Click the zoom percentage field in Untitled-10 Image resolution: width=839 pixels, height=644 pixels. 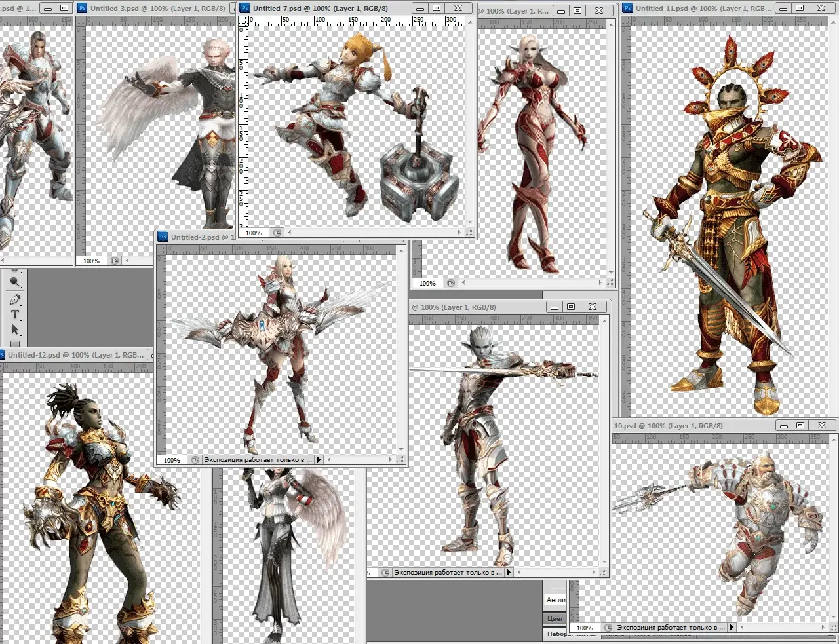point(585,628)
